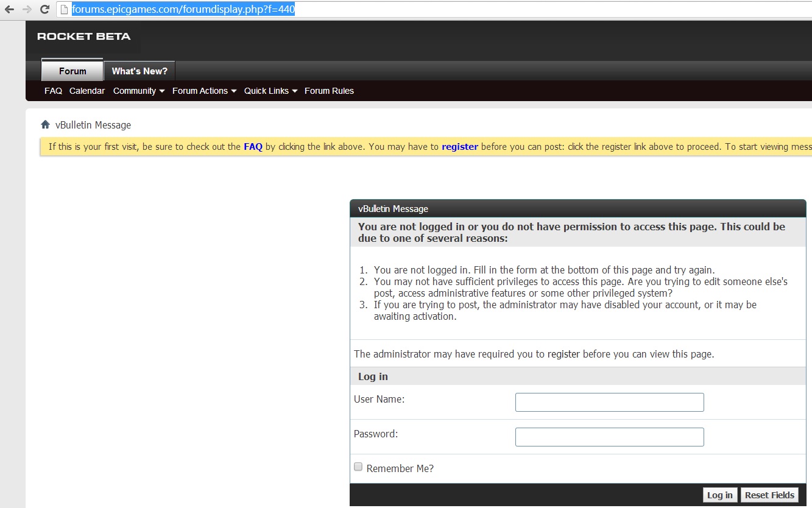Click the home icon in breadcrumb
Screen dimensions: 812x508
pyautogui.click(x=45, y=125)
